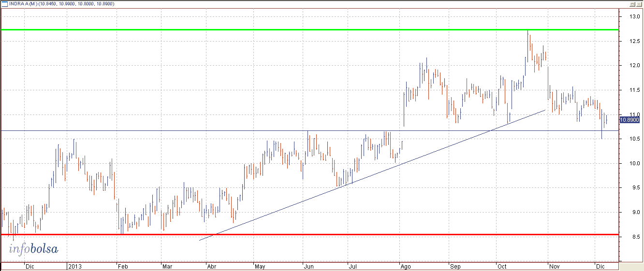Screen dimensions: 644x271
Task: Click the Sep month label on time axis
Action: [455, 266]
